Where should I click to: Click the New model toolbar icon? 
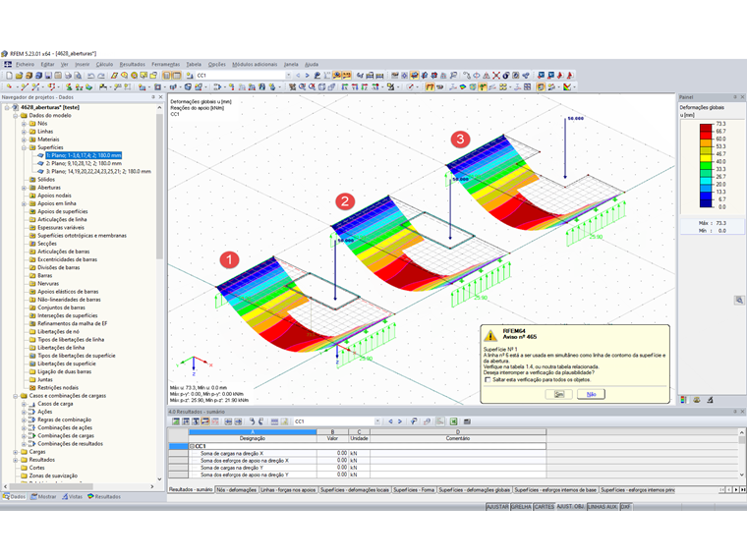click(x=9, y=76)
